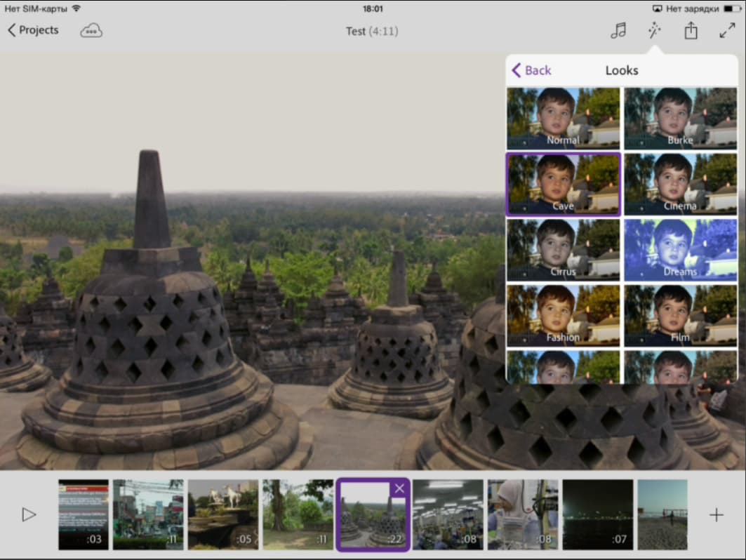
Task: Select the factory floor :08 clip
Action: [448, 514]
